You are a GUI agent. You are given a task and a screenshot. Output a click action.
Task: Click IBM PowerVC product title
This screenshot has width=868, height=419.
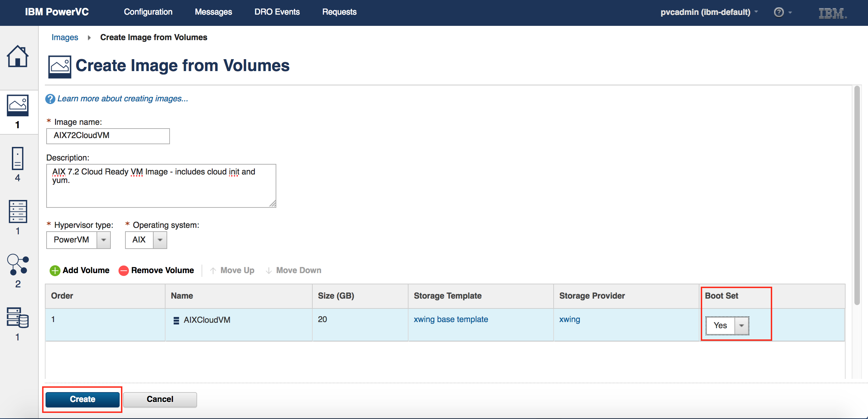(x=57, y=12)
